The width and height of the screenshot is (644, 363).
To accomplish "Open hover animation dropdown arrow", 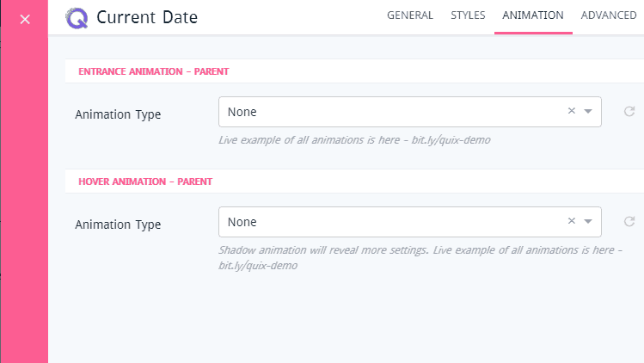I will point(588,222).
